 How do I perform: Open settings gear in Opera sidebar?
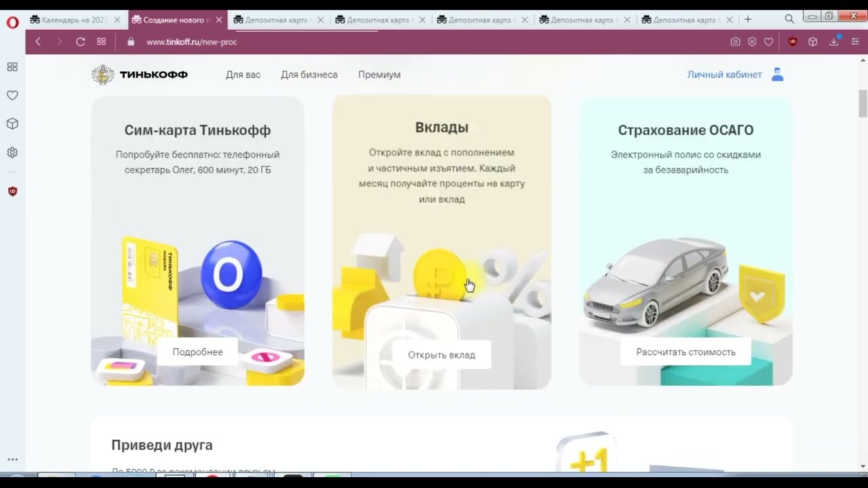pyautogui.click(x=12, y=152)
